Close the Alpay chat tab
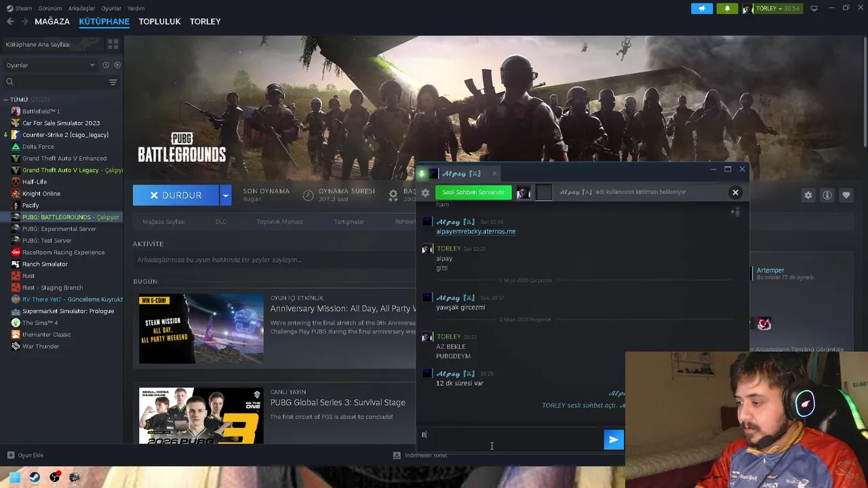 pos(494,174)
